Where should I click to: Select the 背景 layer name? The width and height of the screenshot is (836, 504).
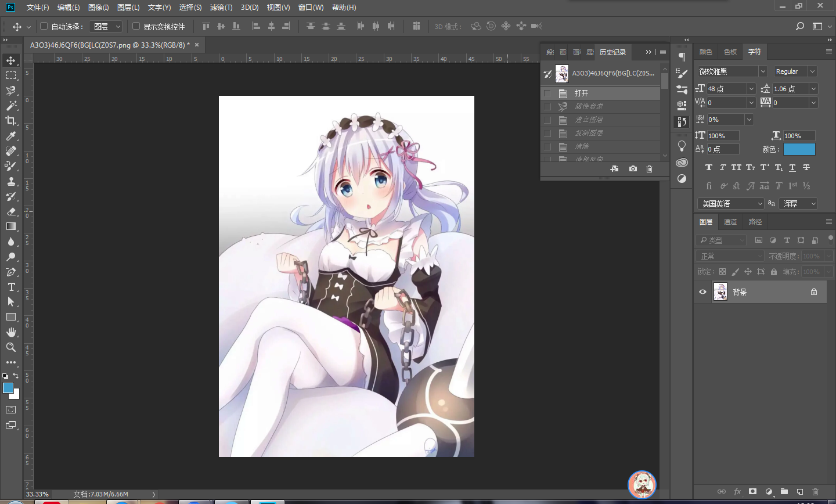coord(740,292)
